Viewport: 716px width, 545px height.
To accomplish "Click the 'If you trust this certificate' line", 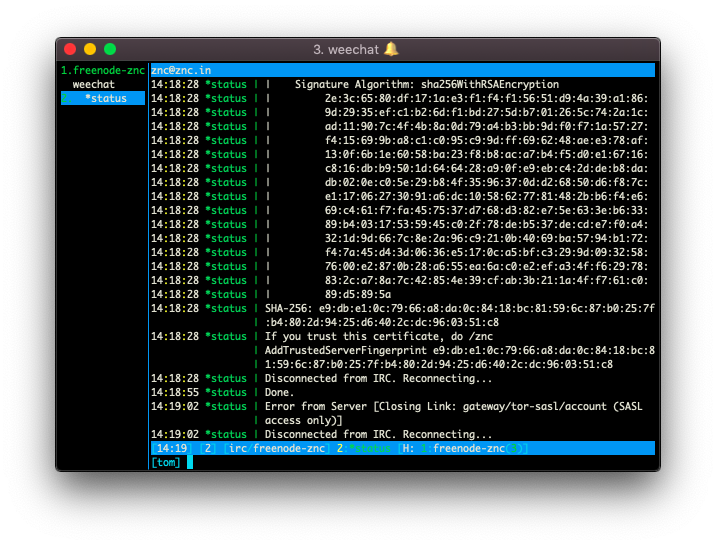I will point(379,336).
